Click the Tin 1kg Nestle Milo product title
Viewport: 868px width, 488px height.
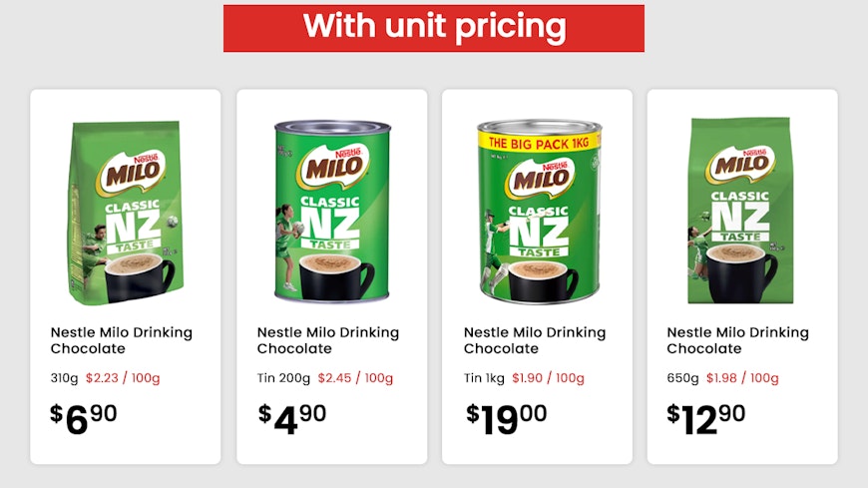pyautogui.click(x=534, y=340)
